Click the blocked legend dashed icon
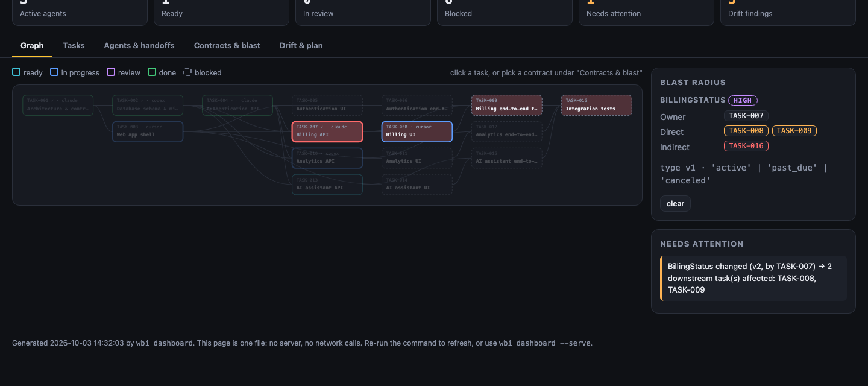The height and width of the screenshot is (386, 868). [187, 72]
